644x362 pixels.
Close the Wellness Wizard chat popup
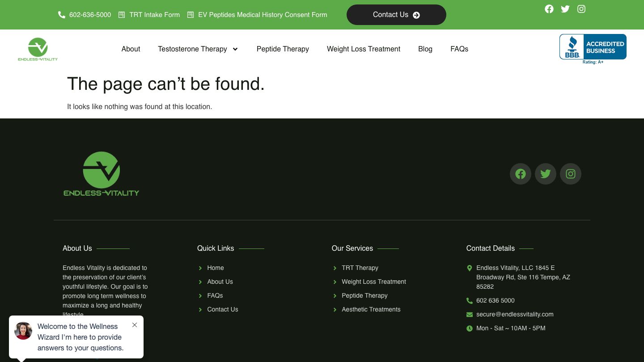135,325
